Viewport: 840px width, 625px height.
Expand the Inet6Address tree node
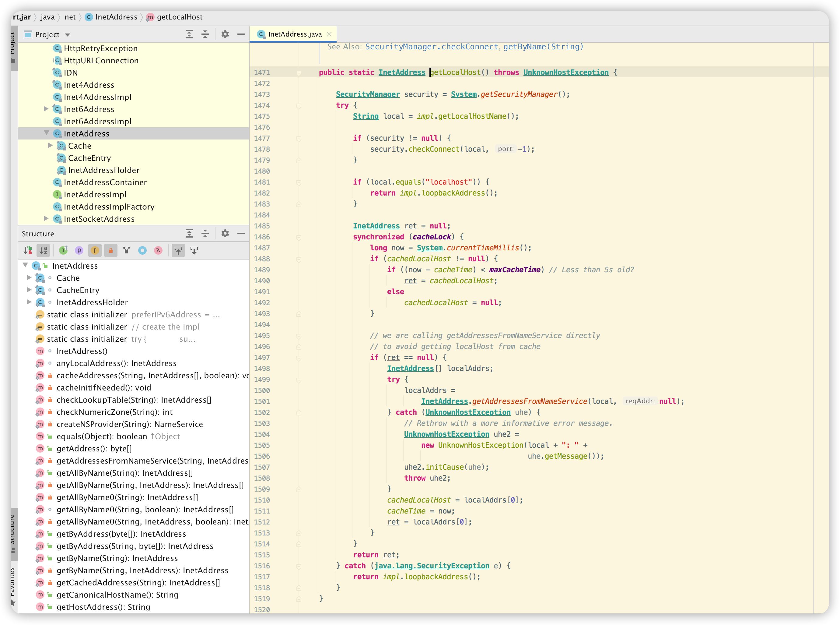click(46, 109)
